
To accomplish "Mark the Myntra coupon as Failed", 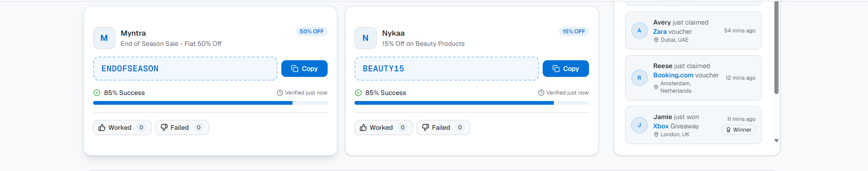I will coord(182,127).
